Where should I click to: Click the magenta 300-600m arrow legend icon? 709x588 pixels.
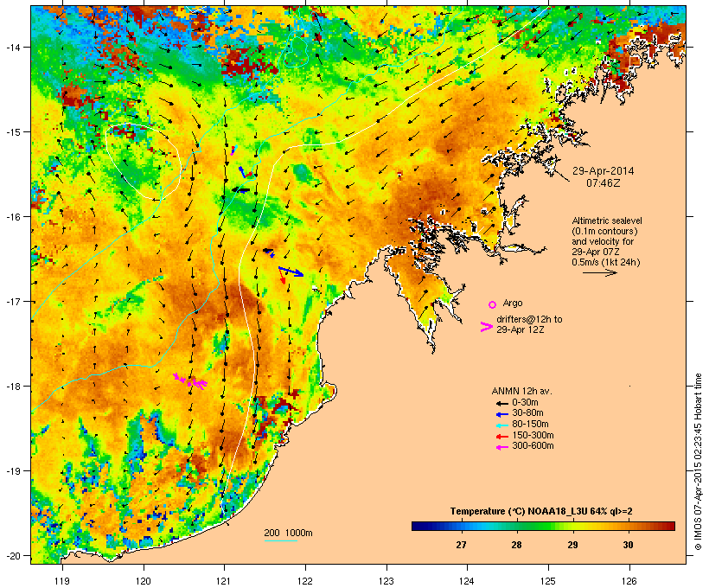click(501, 447)
